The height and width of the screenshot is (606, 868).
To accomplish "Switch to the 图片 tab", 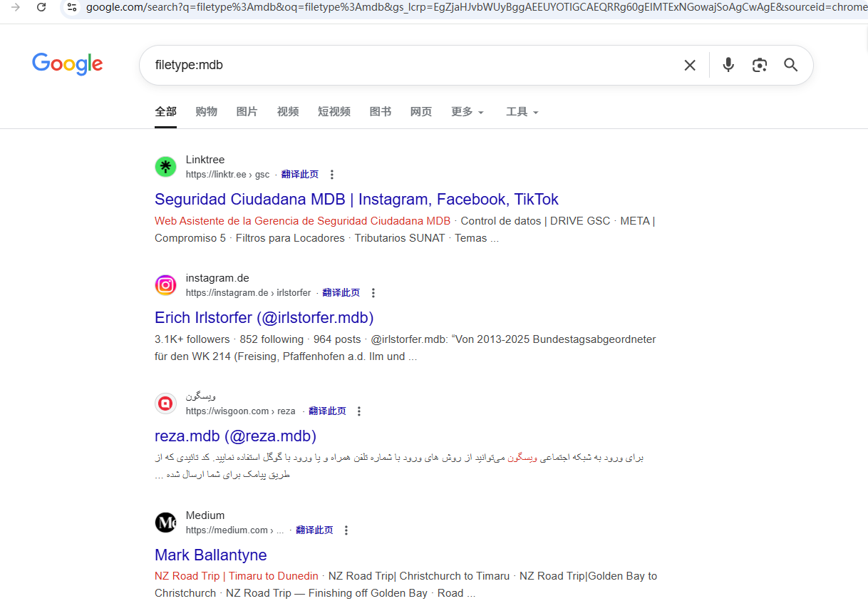I will (x=247, y=112).
